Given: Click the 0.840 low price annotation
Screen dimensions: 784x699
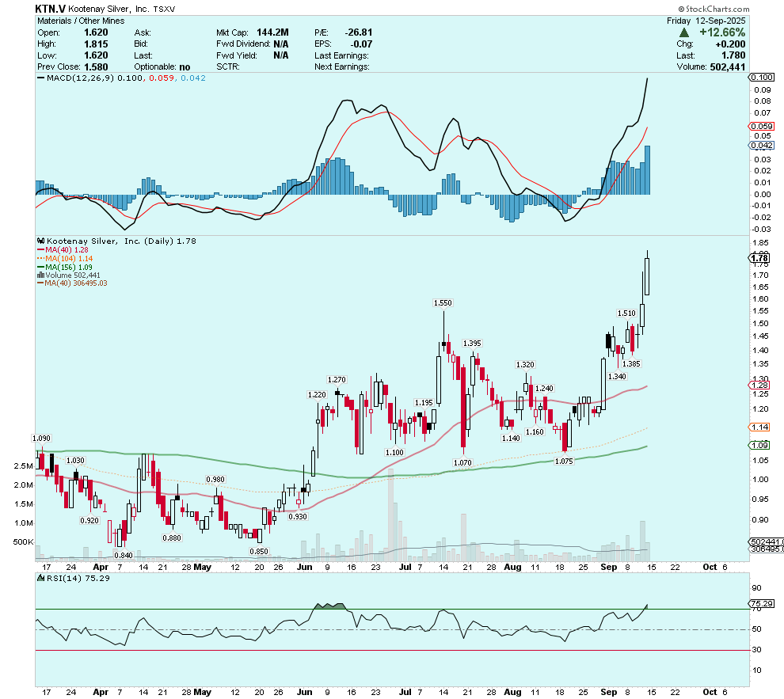Looking at the screenshot, I should pos(124,555).
